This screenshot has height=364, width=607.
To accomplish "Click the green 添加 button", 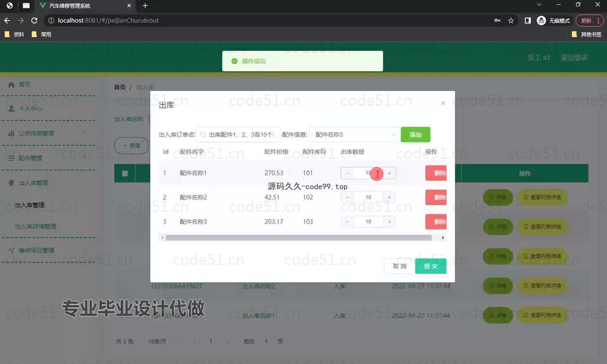I will point(416,134).
